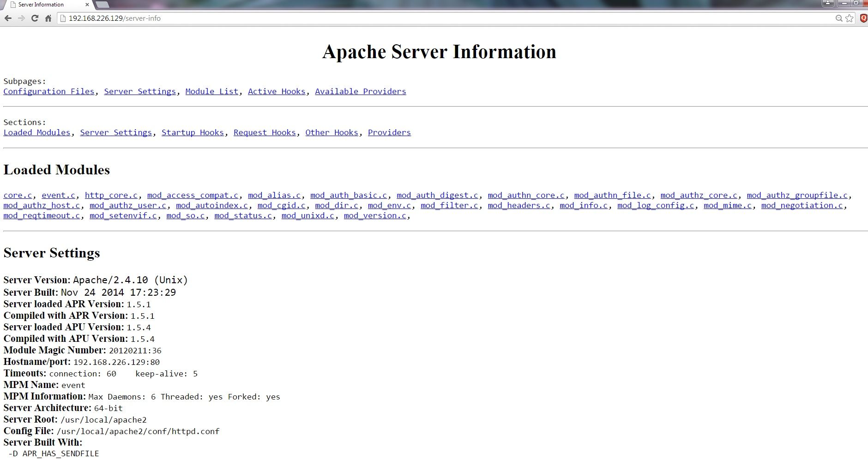
Task: Open the red shield extension icon
Action: click(863, 18)
